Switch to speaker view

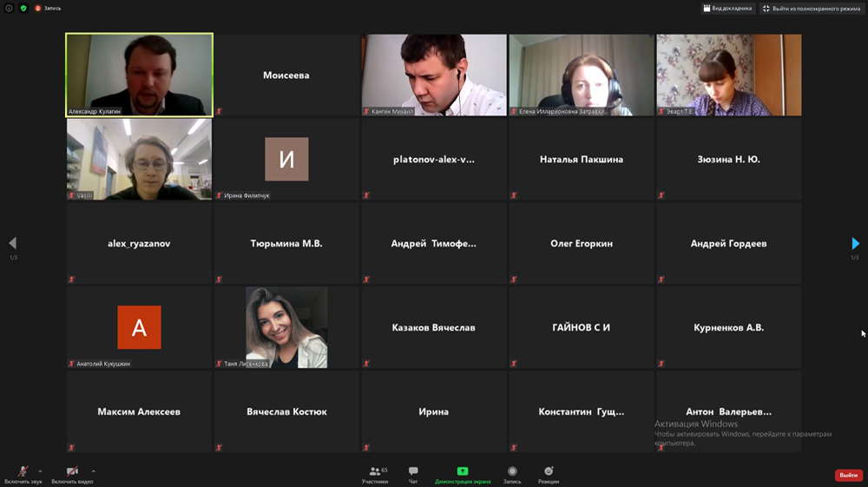[x=727, y=9]
